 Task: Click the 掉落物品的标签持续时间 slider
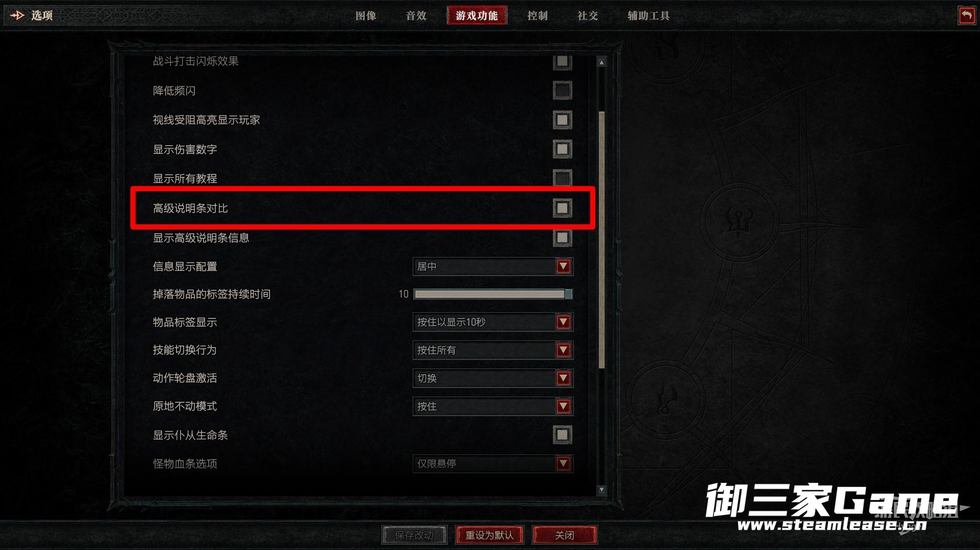click(493, 294)
